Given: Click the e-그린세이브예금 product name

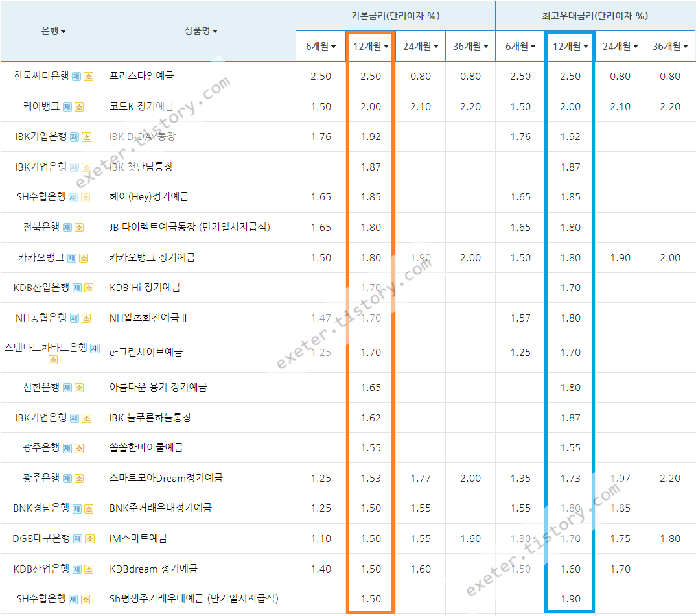Looking at the screenshot, I should click(x=146, y=352).
